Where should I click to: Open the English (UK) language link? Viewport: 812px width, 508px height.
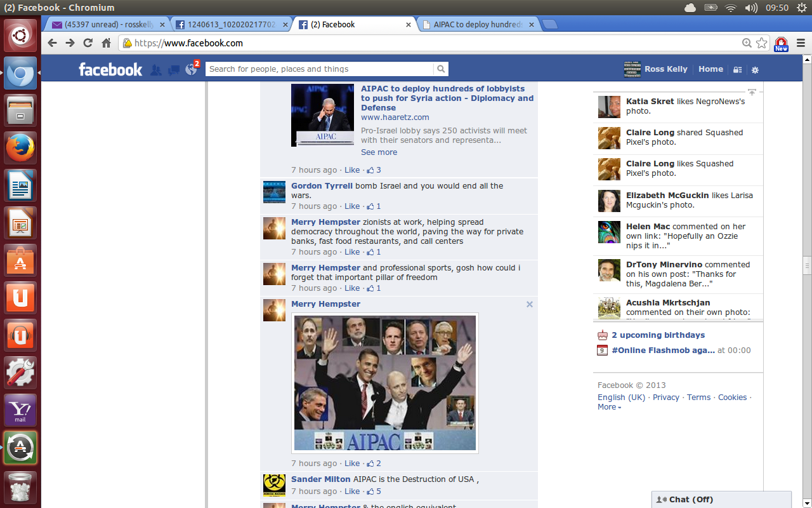point(621,398)
